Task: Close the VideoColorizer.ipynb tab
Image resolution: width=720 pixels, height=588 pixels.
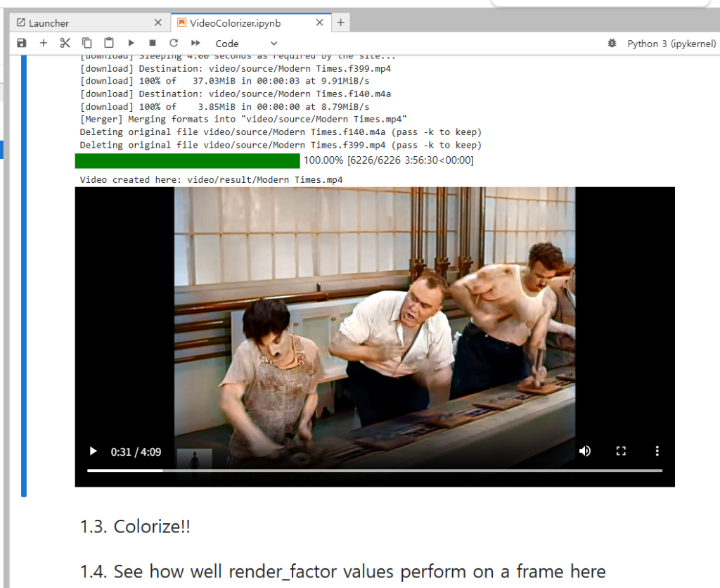Action: pos(320,23)
